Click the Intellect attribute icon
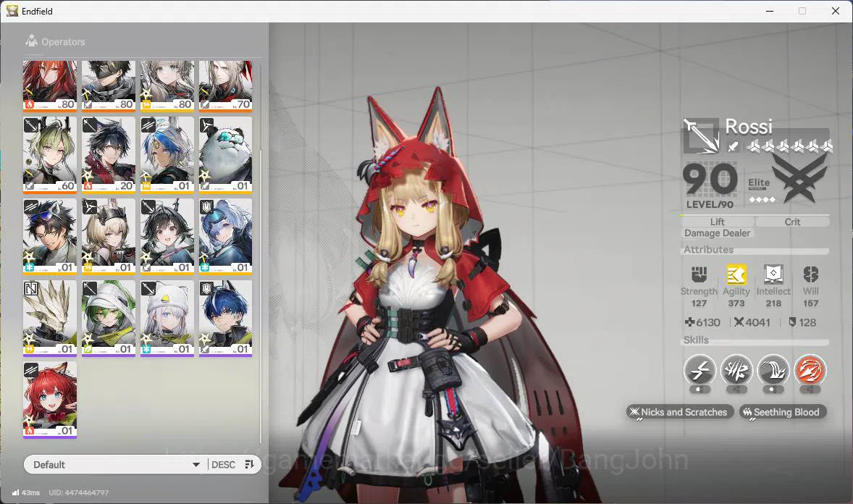 click(x=773, y=274)
